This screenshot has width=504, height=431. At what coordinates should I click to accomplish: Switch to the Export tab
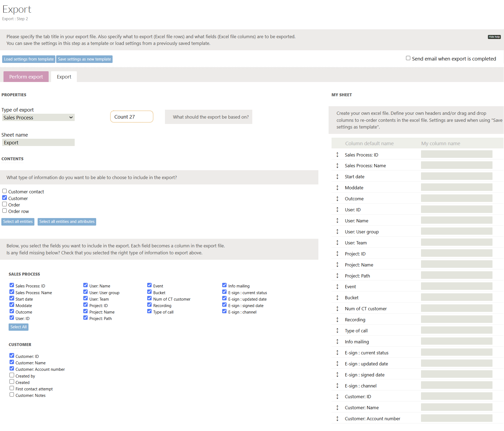(x=64, y=77)
